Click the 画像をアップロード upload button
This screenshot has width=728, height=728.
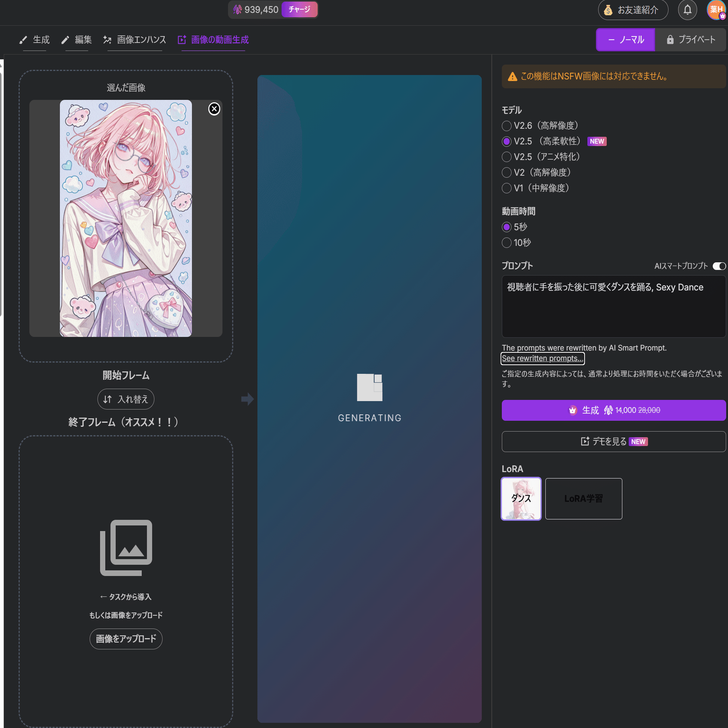(126, 639)
